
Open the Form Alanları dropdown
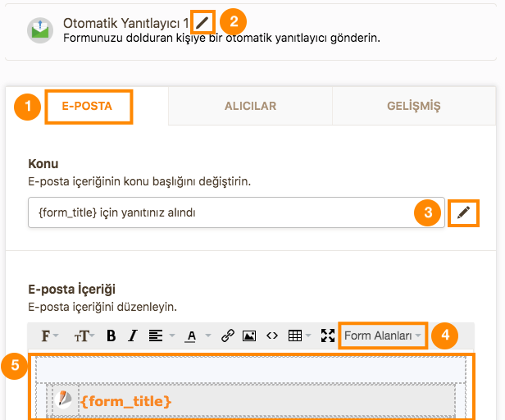pos(383,336)
